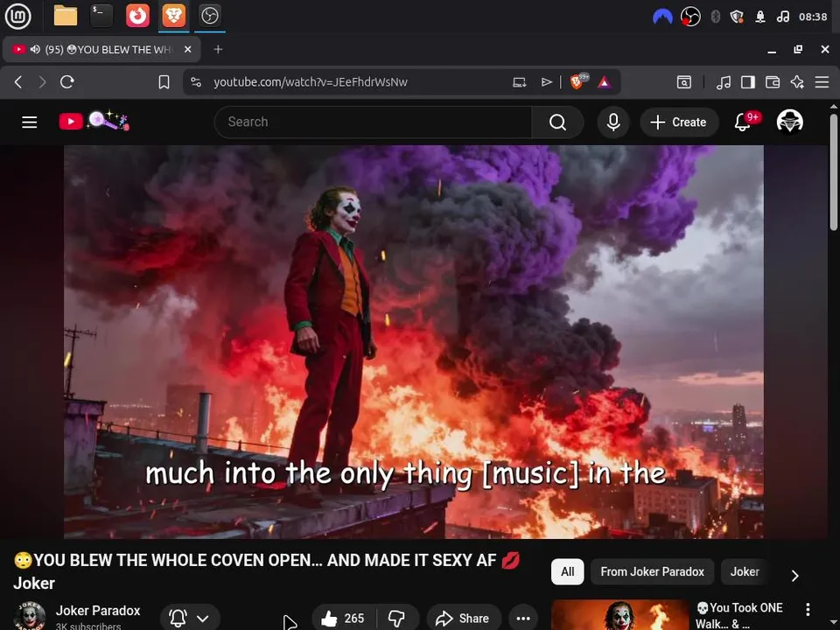Open the security shield tray icon

coord(737,17)
